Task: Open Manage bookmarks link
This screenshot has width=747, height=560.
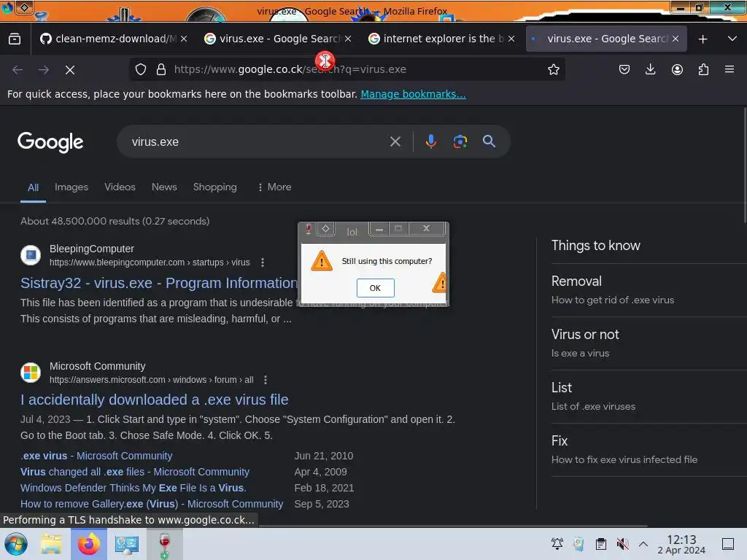Action: pos(413,94)
